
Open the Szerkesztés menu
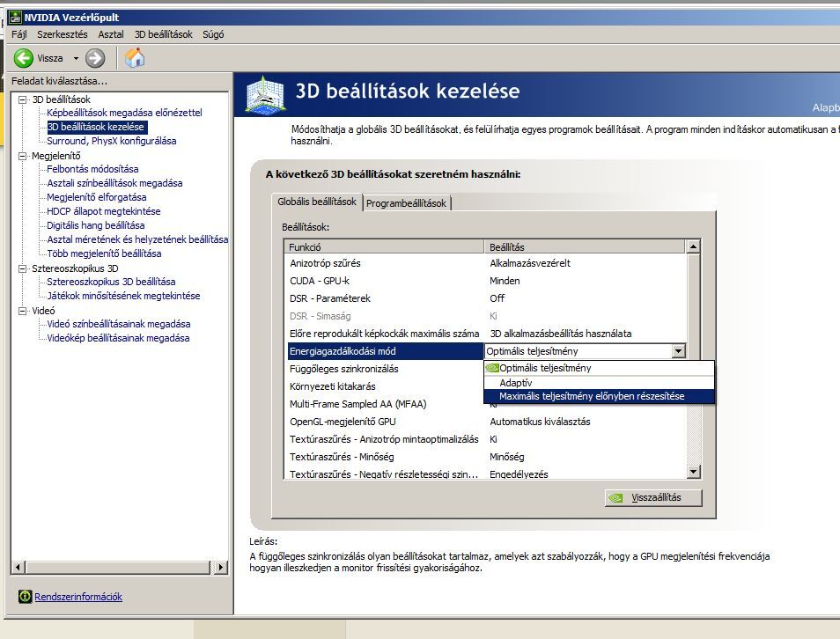click(63, 34)
